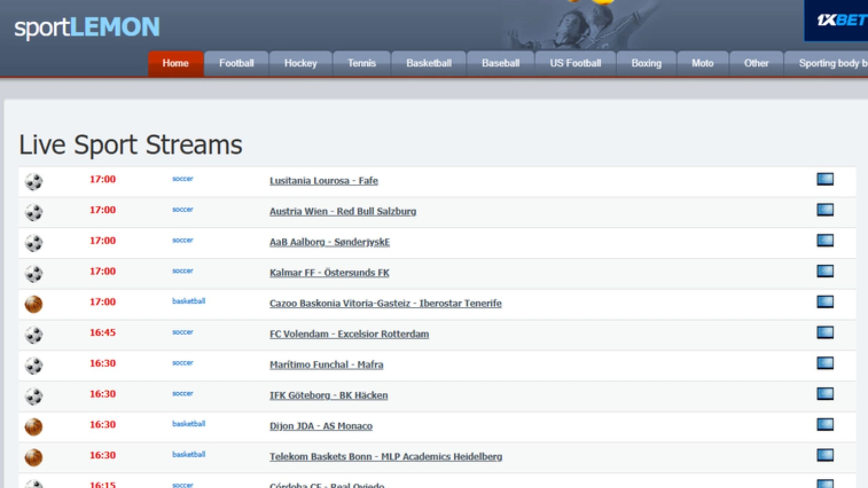Click basketball category label for Dijon JDA
The image size is (868, 488).
point(189,424)
